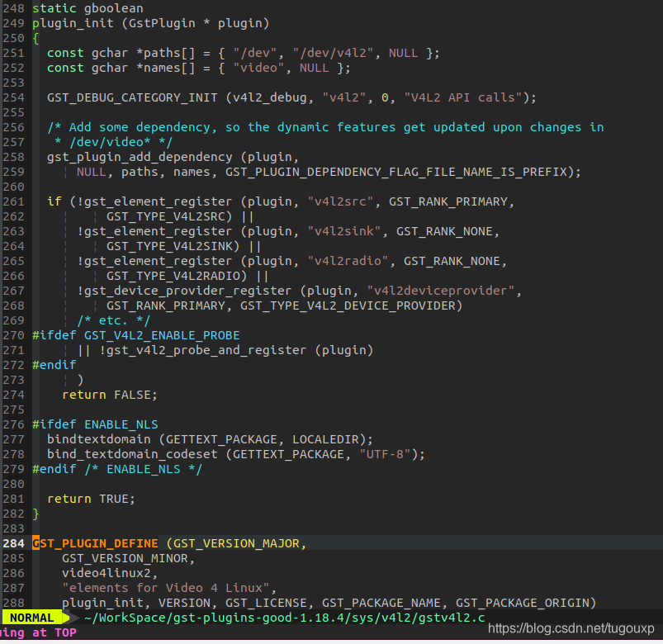The image size is (663, 644).
Task: Click line number 284 in the gutter
Action: [13, 543]
